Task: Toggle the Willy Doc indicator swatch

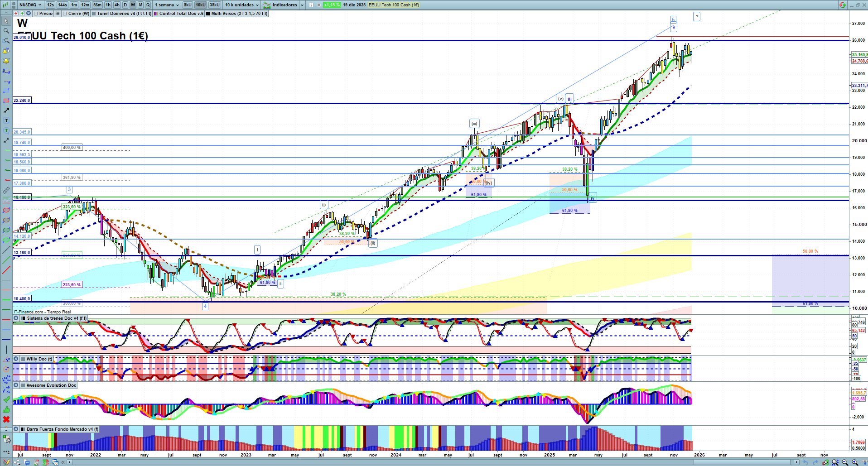Action: [x=23, y=359]
